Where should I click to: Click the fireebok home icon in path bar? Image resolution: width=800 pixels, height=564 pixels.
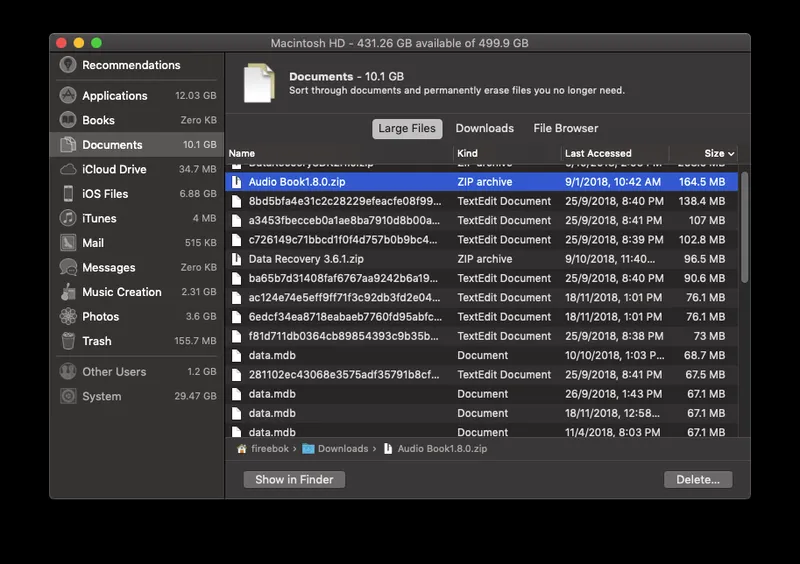click(x=242, y=449)
